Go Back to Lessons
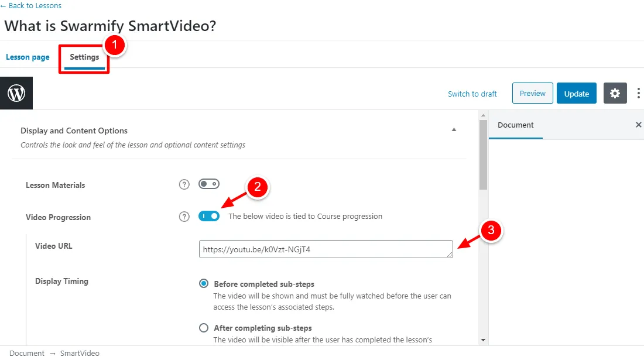Screen dimensions: 644x360 click(x=31, y=5)
